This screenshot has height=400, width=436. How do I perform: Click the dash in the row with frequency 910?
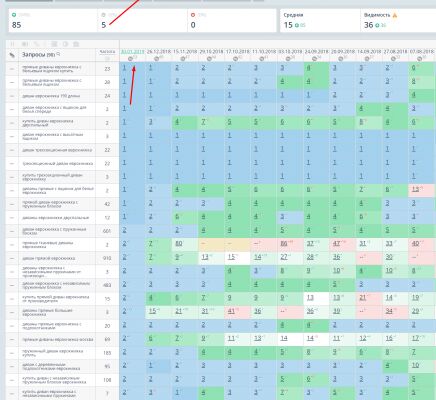pyautogui.click(x=12, y=258)
